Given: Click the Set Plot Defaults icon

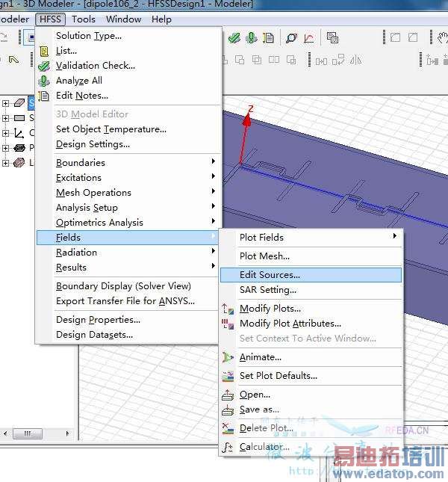Looking at the screenshot, I should click(228, 376).
